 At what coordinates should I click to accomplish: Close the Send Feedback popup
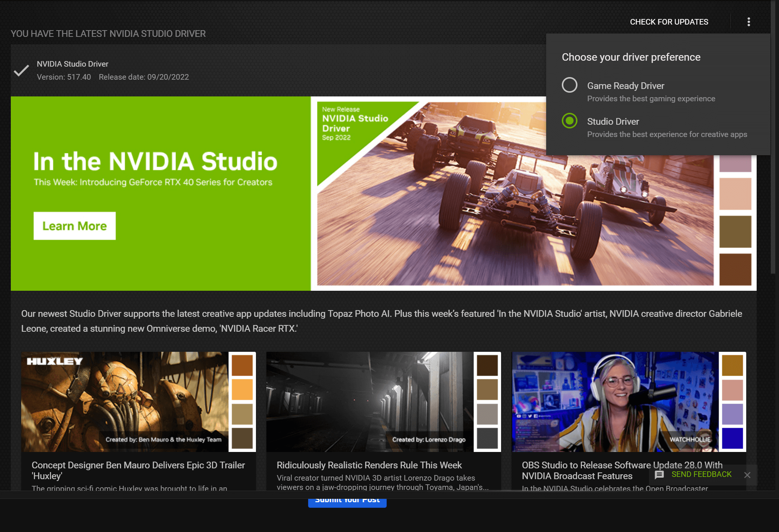747,475
